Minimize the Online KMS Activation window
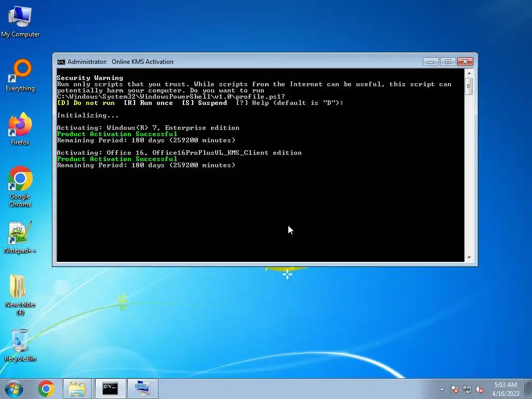The image size is (532, 399). (431, 62)
